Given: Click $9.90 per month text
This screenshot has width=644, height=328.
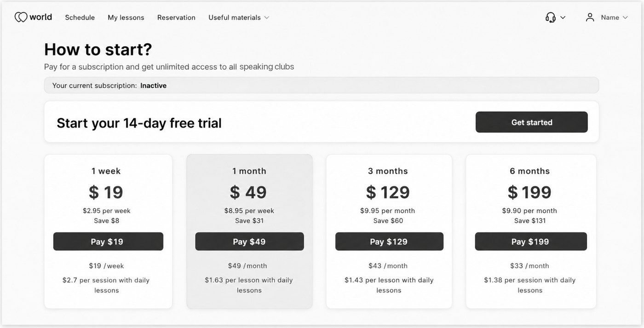Looking at the screenshot, I should [529, 211].
